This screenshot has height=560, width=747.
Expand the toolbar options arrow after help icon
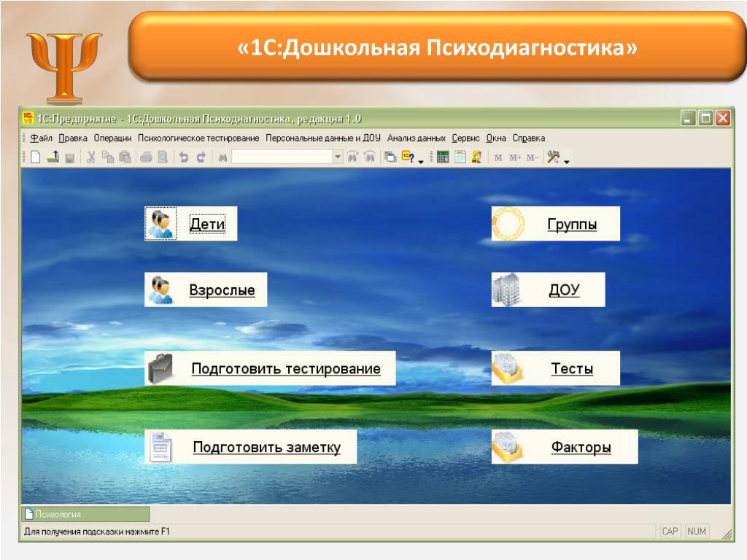421,162
